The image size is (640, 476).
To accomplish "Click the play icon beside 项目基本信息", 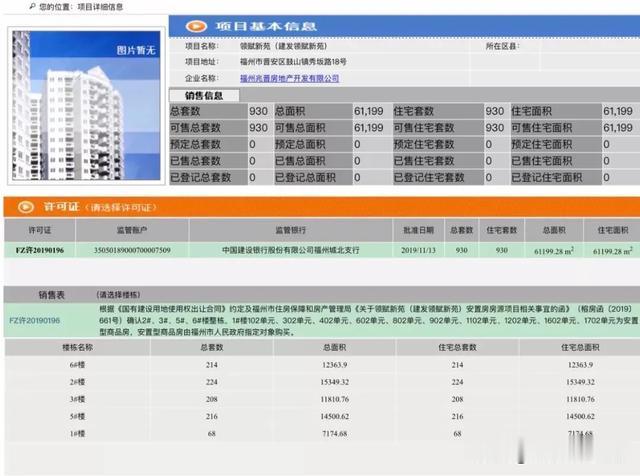I will point(196,27).
